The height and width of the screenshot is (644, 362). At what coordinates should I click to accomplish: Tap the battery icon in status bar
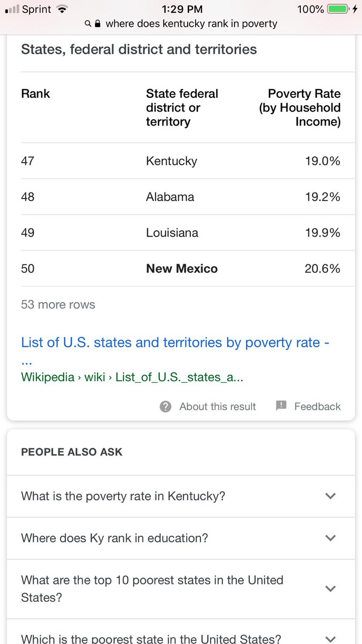pyautogui.click(x=338, y=9)
